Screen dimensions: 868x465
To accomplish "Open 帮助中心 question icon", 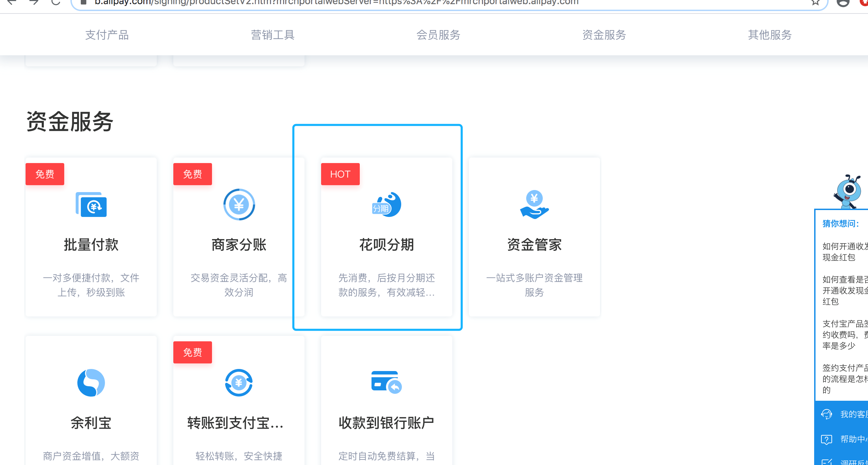I will pos(827,439).
